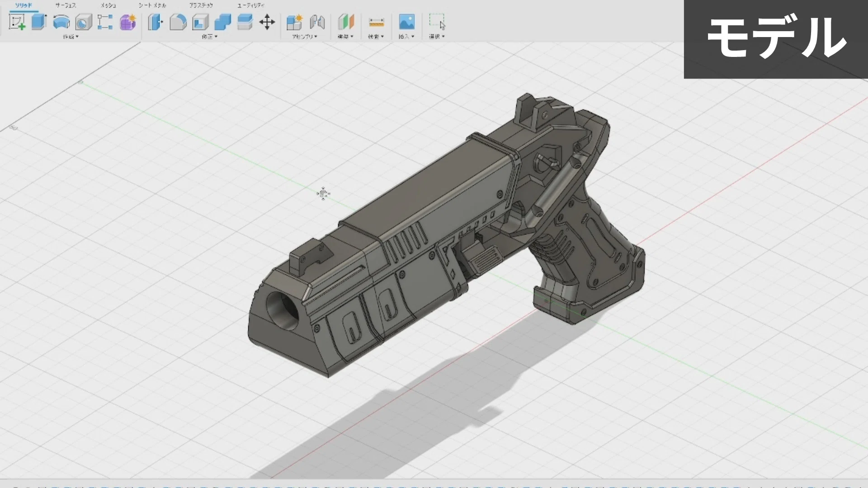Select the Extrude tool

click(39, 22)
